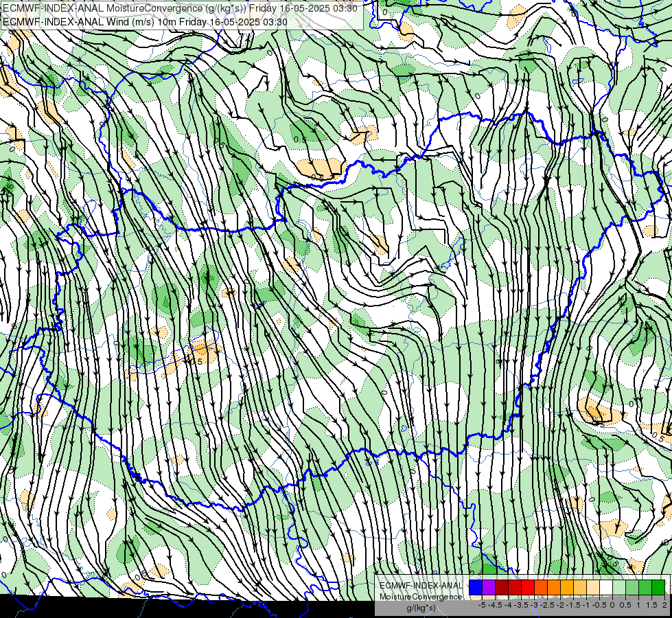
Task: Click the legend label 'ECMWF-INDEX-ANAL'
Action: pos(421,586)
